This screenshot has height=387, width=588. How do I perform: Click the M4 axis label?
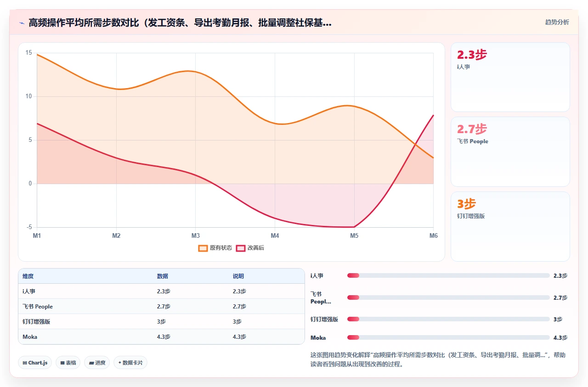point(275,236)
